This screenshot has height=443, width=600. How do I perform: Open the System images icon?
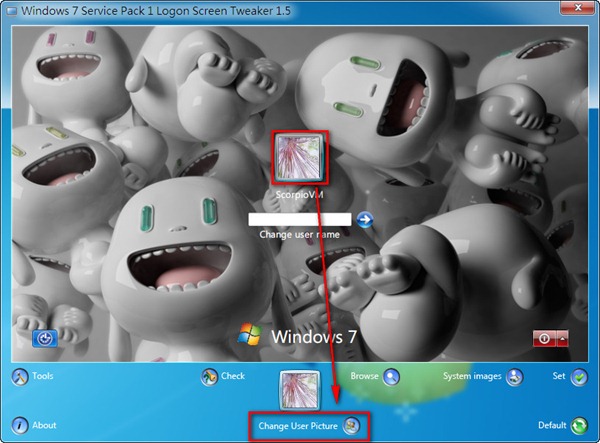(x=514, y=377)
